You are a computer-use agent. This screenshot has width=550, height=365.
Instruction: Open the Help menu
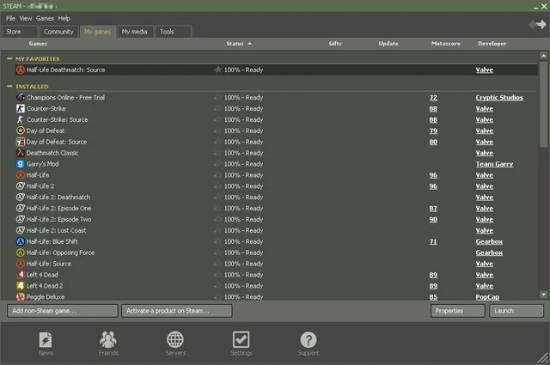(64, 18)
